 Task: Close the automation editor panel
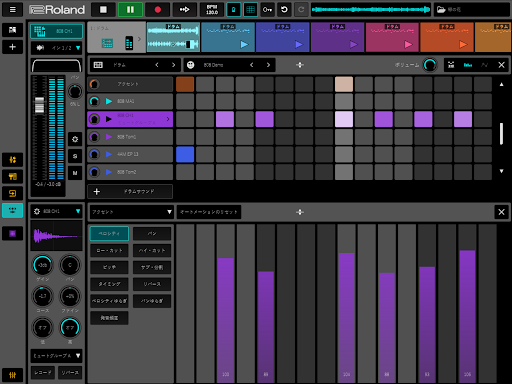[501, 212]
